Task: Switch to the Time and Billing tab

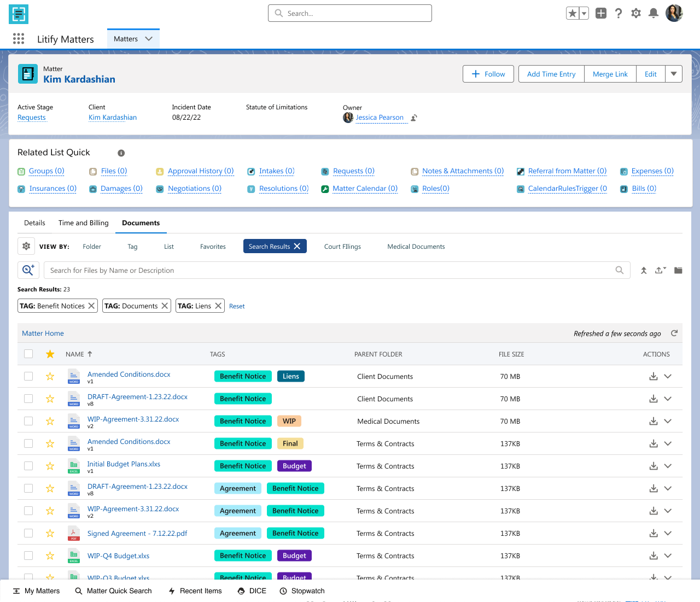Action: [84, 223]
